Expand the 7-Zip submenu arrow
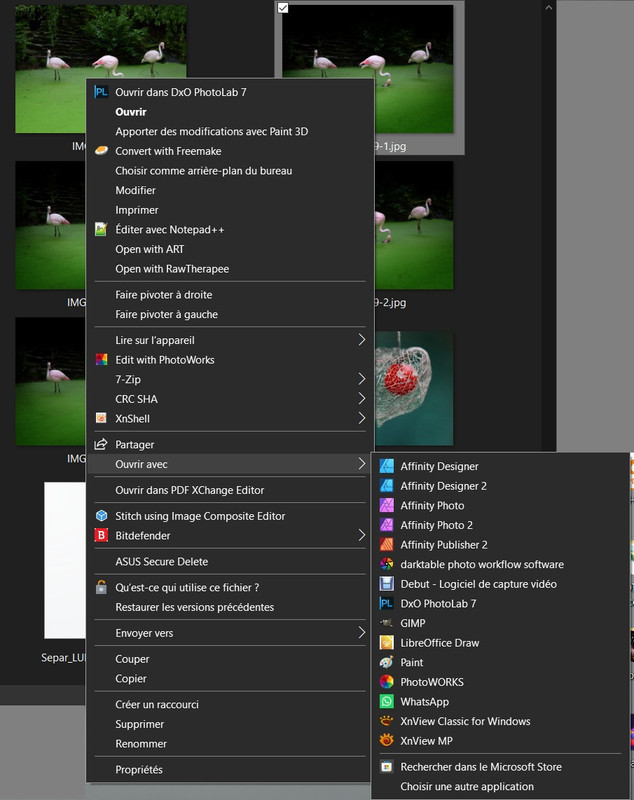Viewport: 634px width, 800px height. [362, 379]
